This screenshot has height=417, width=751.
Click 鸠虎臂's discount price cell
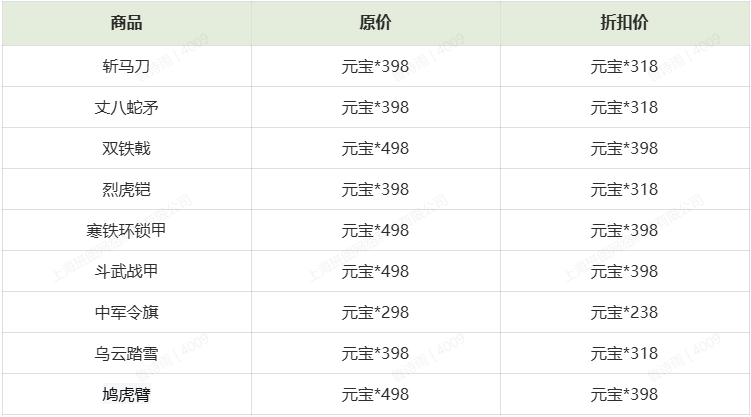click(x=624, y=395)
